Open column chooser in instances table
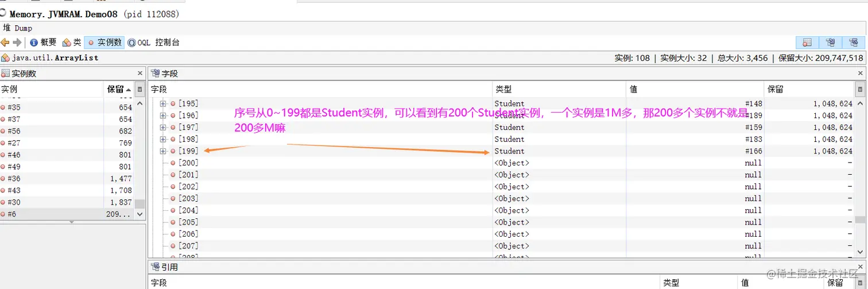Image resolution: width=868 pixels, height=289 pixels. point(140,90)
